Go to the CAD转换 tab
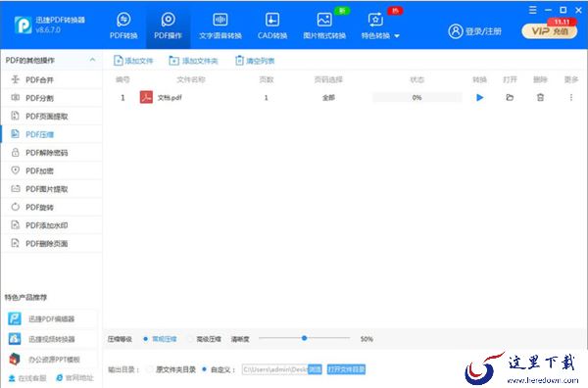 [x=272, y=25]
